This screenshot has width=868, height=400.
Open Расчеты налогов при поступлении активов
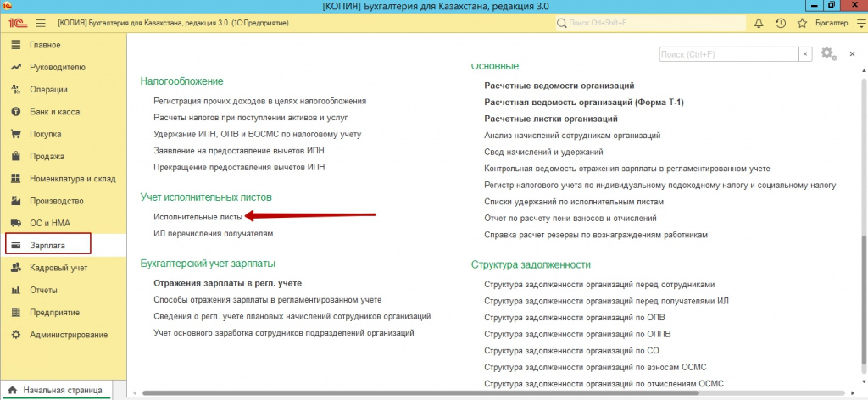(251, 118)
